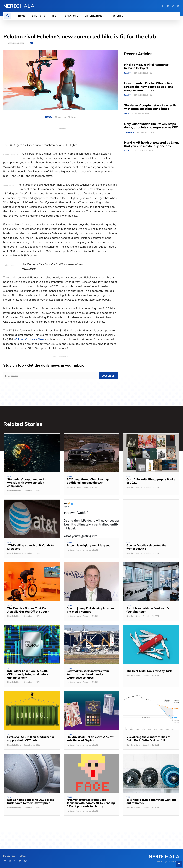Click mail icon in the footer
This screenshot has width=183, height=868.
click(10, 861)
